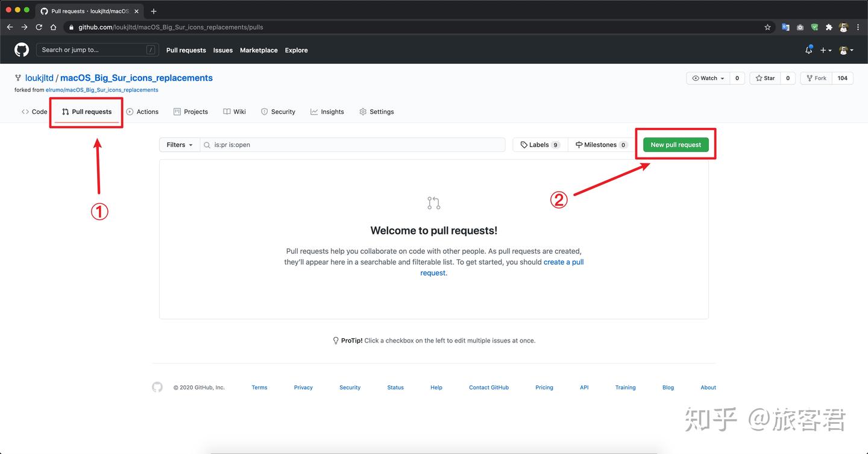The image size is (868, 454).
Task: Click the Chrome profile avatar in toolbar
Action: tap(844, 27)
